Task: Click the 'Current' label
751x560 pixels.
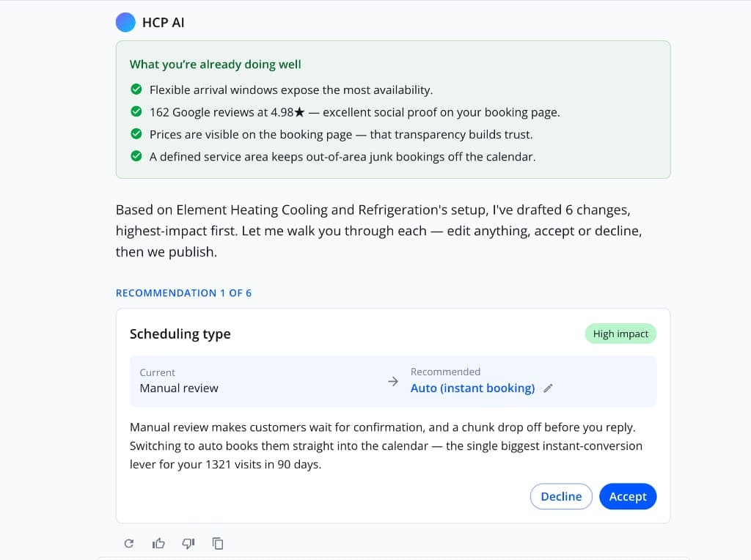Action: pos(158,372)
